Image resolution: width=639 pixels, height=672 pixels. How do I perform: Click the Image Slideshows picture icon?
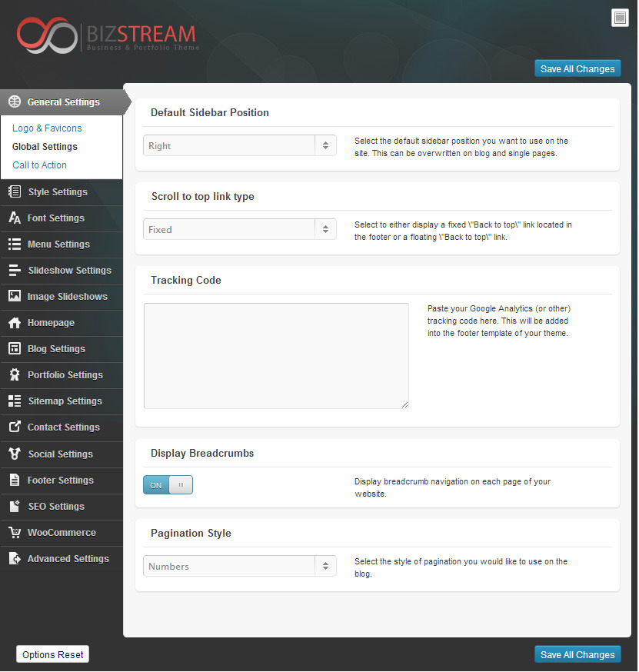[15, 297]
